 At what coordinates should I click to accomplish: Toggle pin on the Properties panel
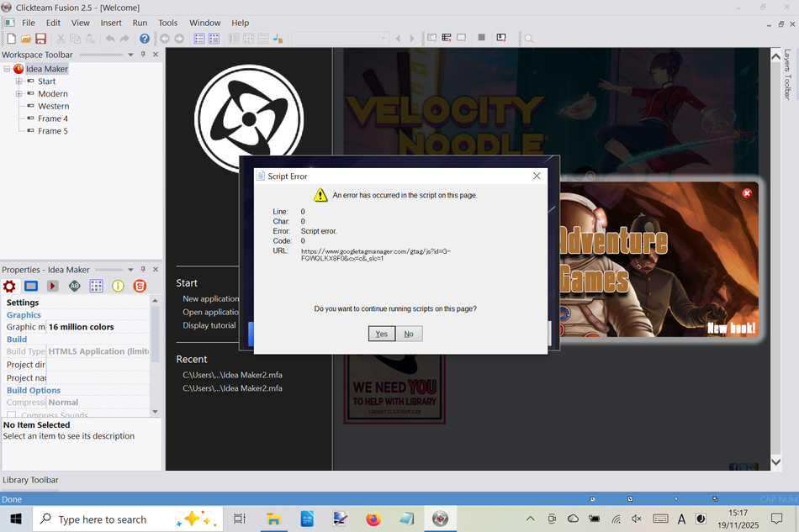tap(143, 270)
